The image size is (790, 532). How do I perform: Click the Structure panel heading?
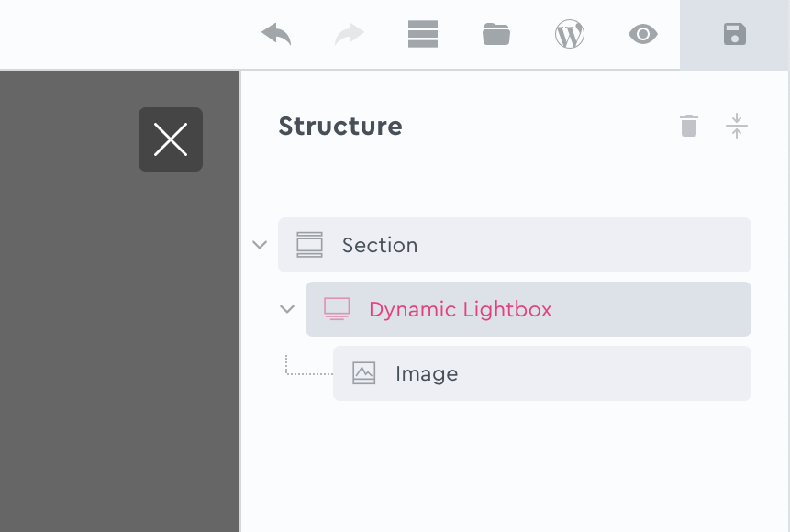pyautogui.click(x=340, y=126)
